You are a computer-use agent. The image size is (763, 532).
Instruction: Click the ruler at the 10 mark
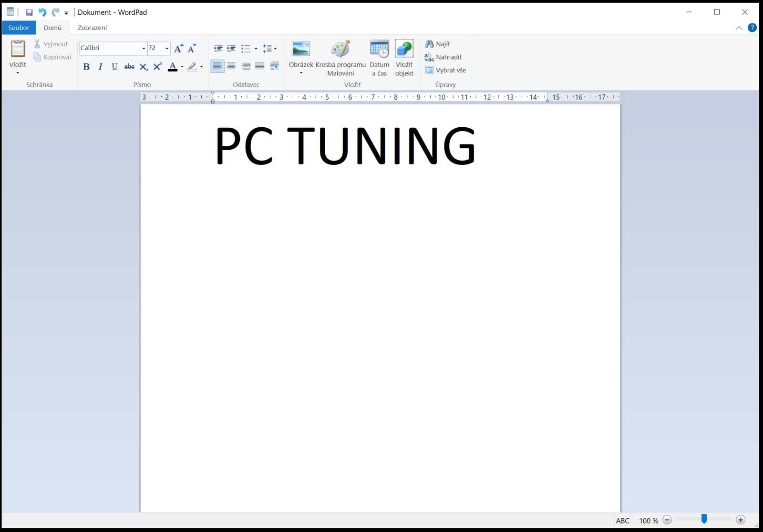(442, 97)
